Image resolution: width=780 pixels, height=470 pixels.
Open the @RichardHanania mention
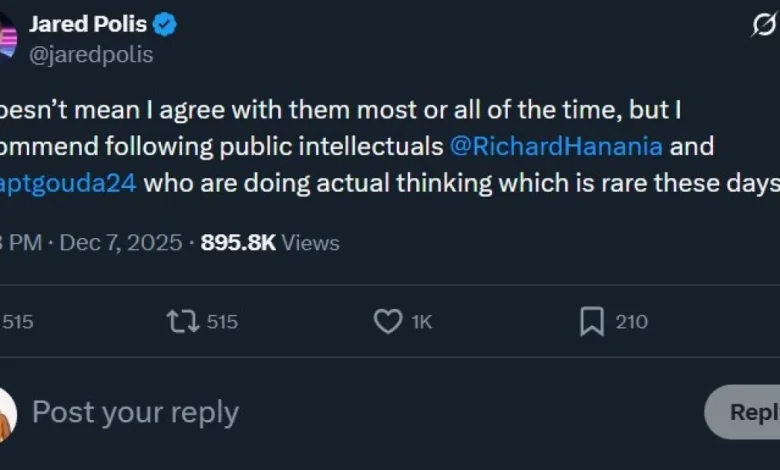coord(556,146)
